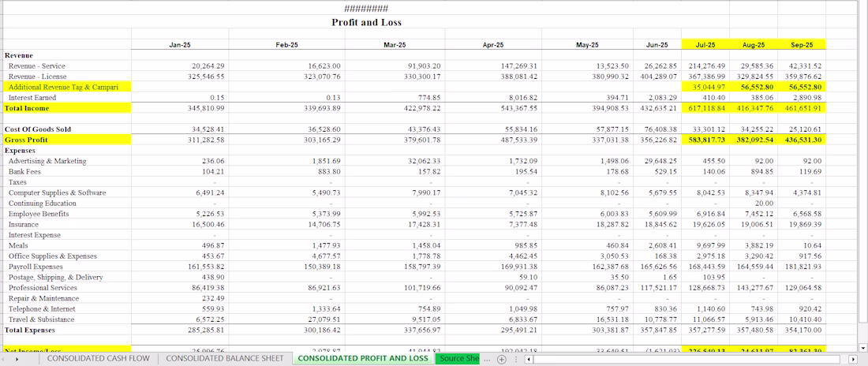Click Postage, Shipping, & Delivery label
The width and height of the screenshot is (868, 366).
[55, 277]
